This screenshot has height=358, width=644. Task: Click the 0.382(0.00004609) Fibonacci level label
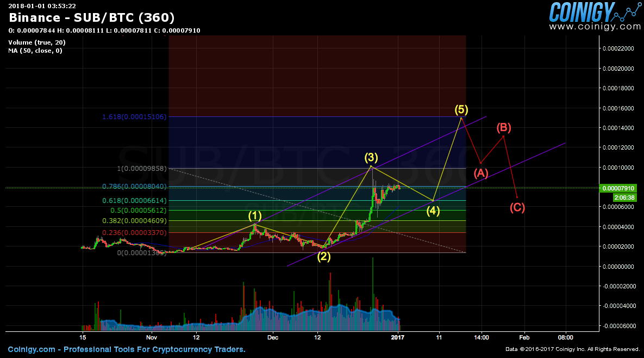(134, 221)
